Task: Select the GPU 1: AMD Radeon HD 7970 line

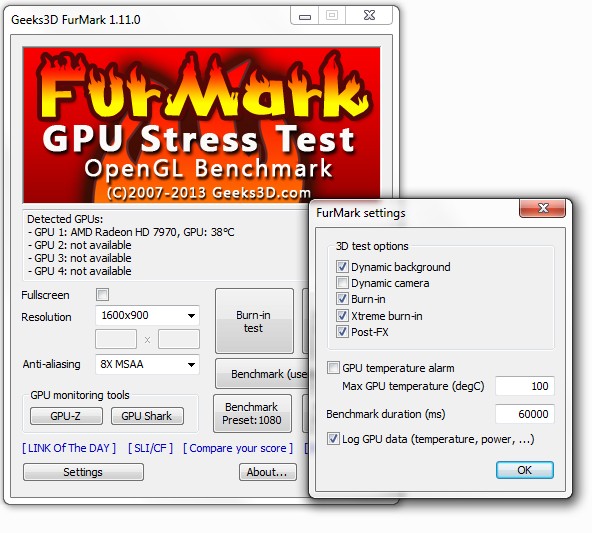Action: (131, 232)
